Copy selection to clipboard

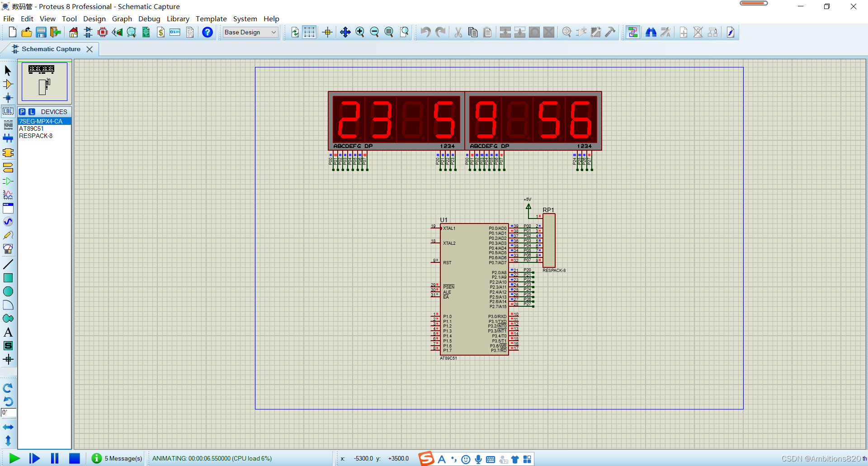click(473, 32)
